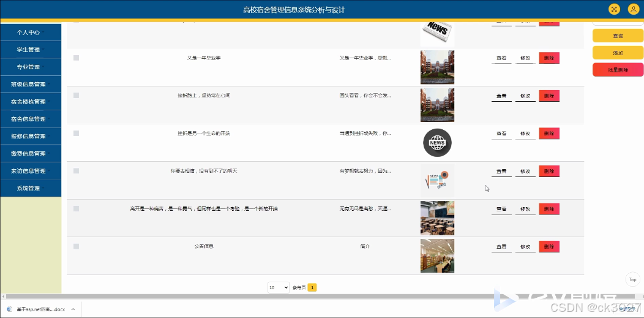
Task: Click the yellow 查询 button
Action: tap(618, 36)
